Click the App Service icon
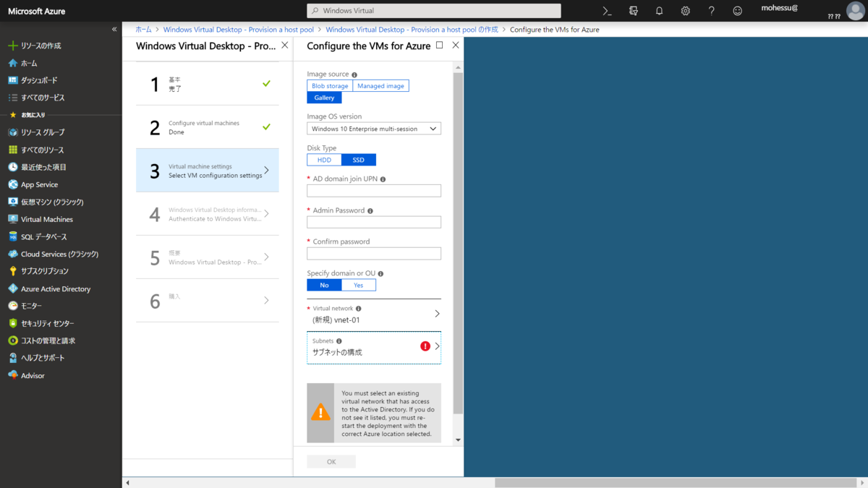The image size is (868, 488). (x=12, y=184)
